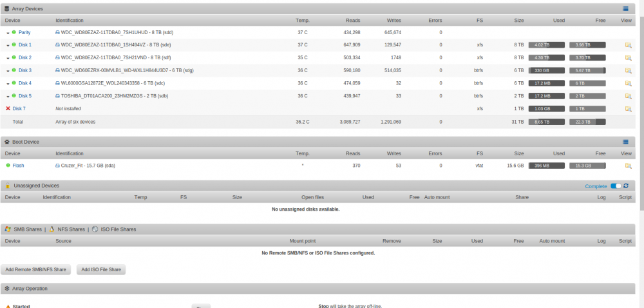Viewport: 644px width, 308px height.
Task: Click the Add ISO File Share button
Action: click(101, 270)
